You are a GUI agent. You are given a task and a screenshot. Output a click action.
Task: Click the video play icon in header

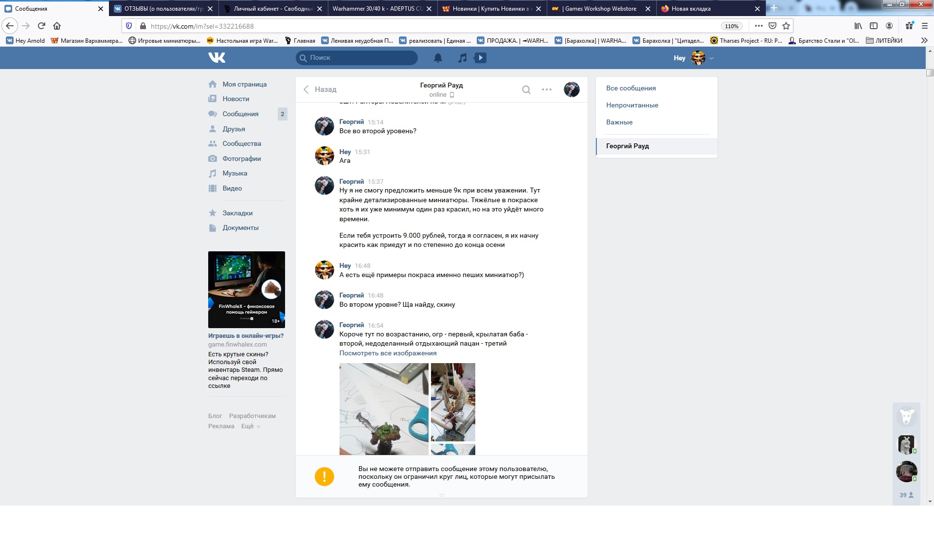480,58
